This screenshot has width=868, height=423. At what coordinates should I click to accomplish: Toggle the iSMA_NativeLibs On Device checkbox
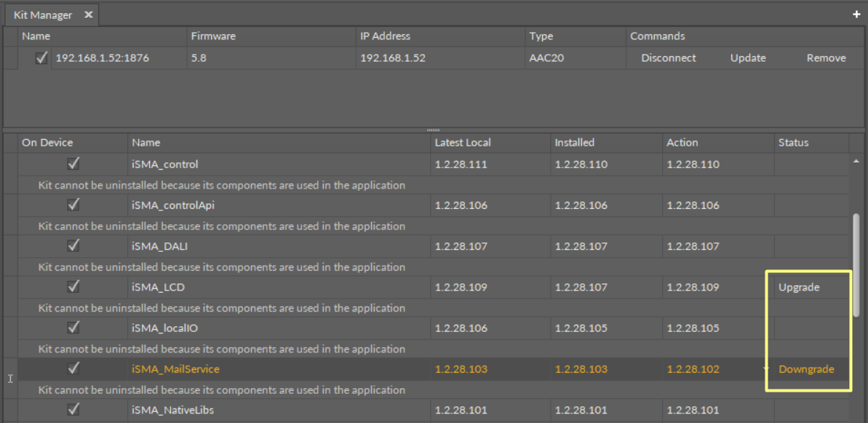click(x=73, y=410)
